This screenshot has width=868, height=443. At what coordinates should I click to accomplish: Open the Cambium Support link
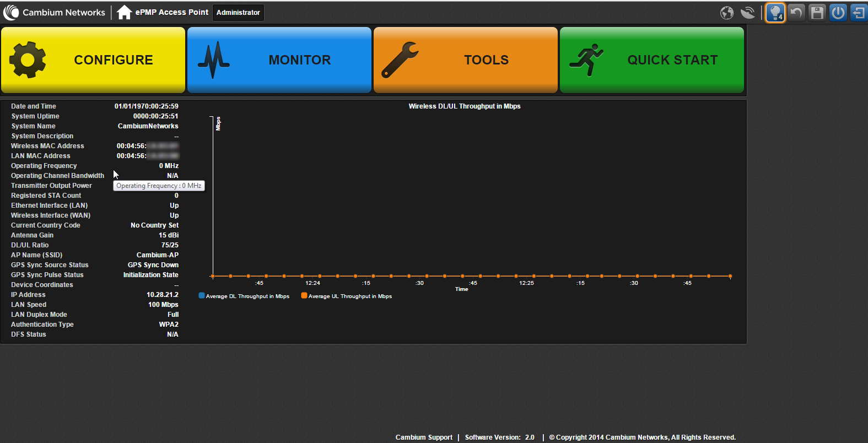tap(424, 437)
